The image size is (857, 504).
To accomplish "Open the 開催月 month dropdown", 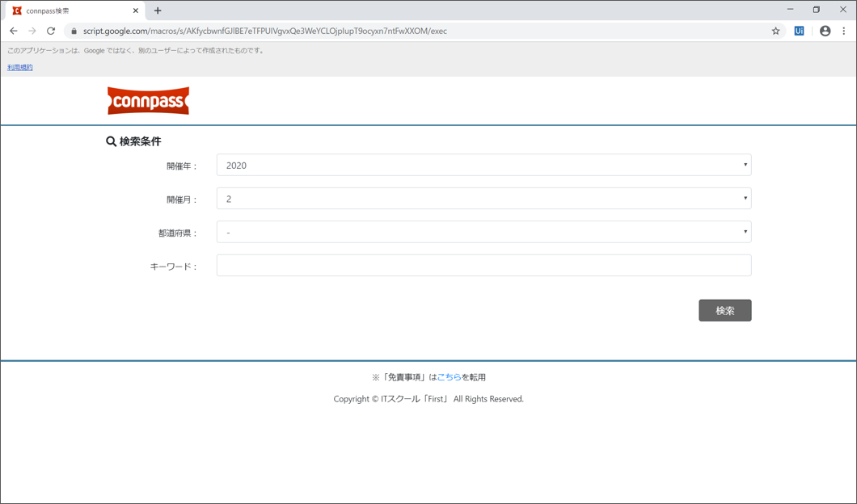I will point(483,199).
